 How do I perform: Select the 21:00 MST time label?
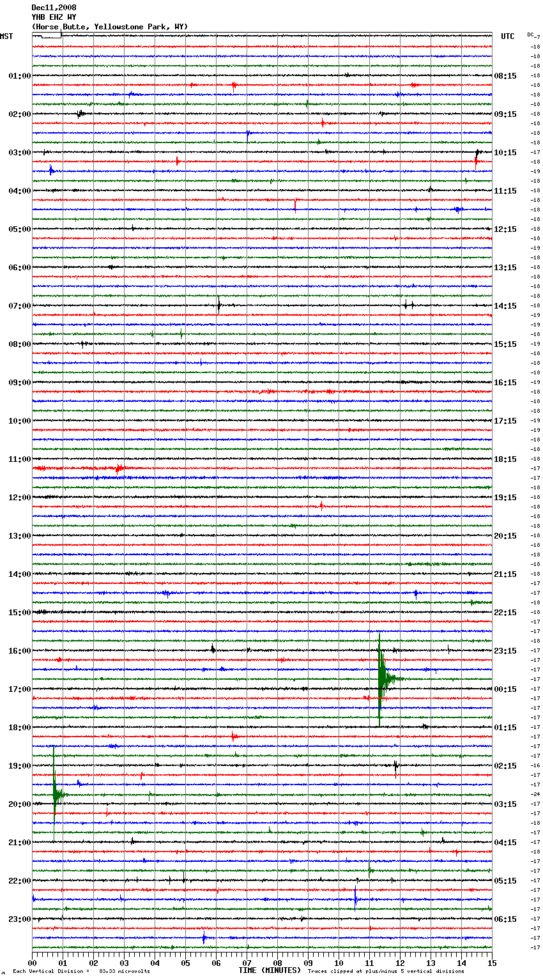coord(20,843)
